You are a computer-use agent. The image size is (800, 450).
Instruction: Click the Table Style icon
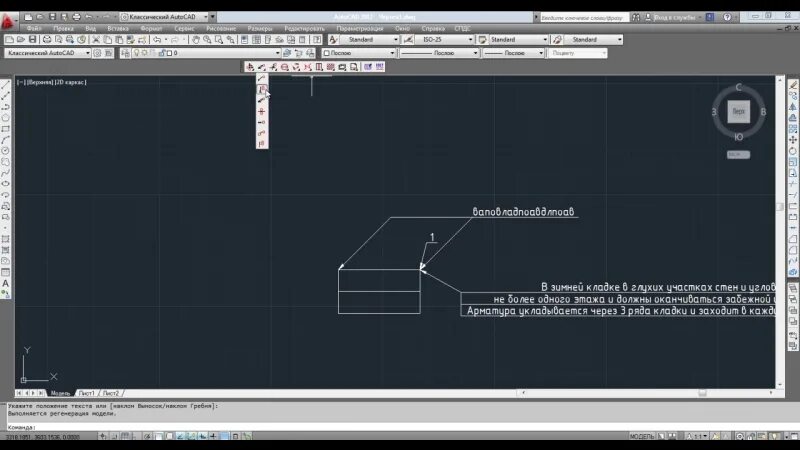tap(482, 39)
